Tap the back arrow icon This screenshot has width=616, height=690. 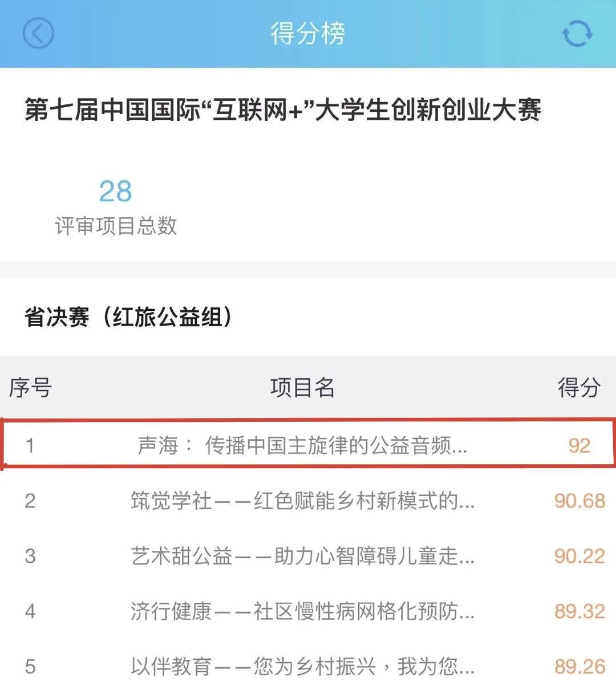[x=38, y=33]
